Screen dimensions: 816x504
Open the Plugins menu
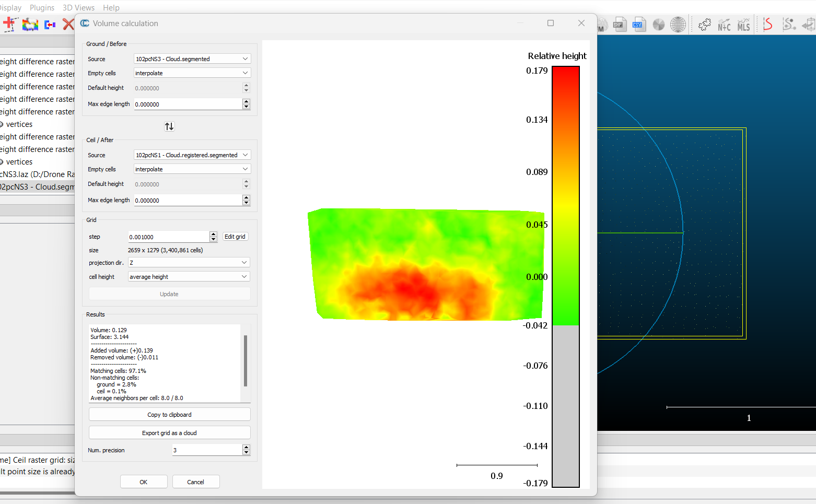42,7
